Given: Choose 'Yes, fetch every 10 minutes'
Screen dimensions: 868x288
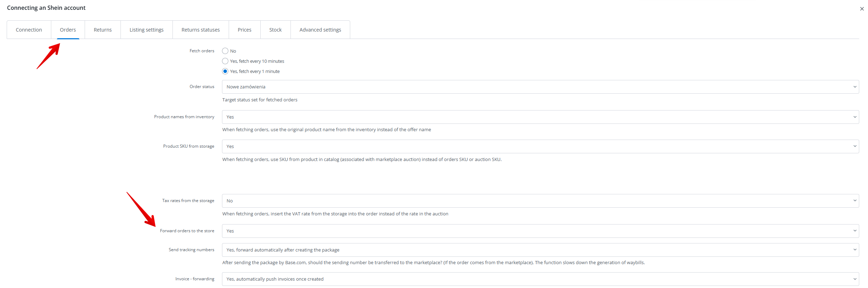Looking at the screenshot, I should click(225, 61).
